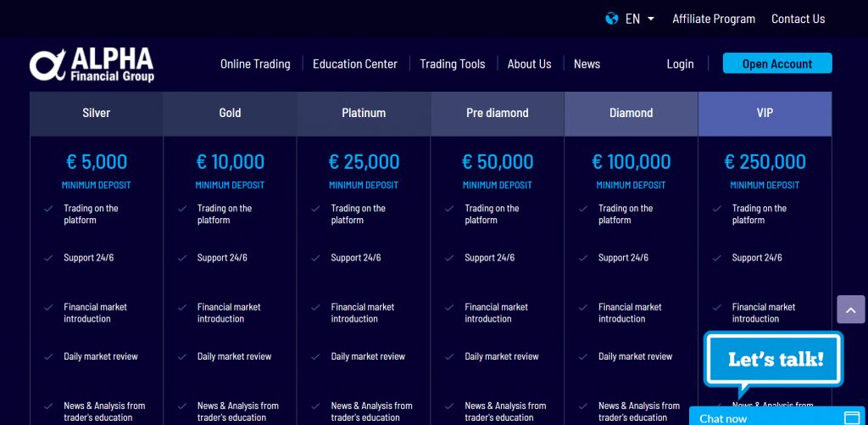
Task: Click the Login link
Action: [x=680, y=64]
